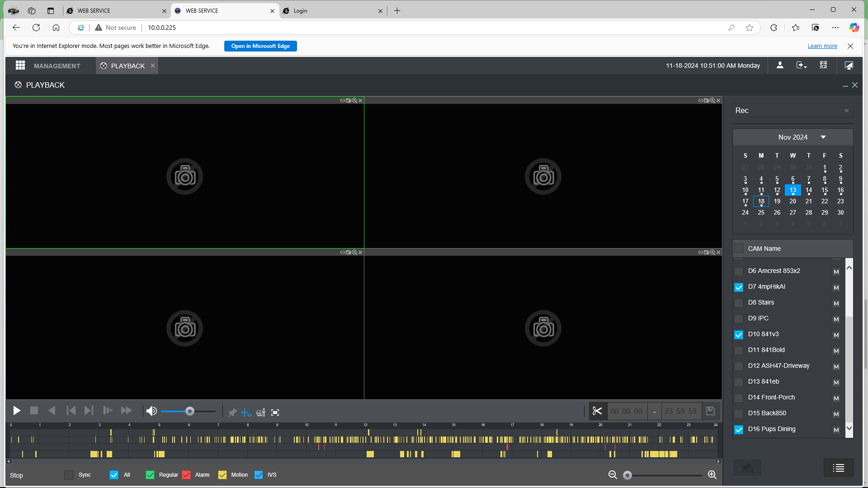Select November 15 on the calendar
This screenshot has height=488, width=868.
[x=825, y=190]
